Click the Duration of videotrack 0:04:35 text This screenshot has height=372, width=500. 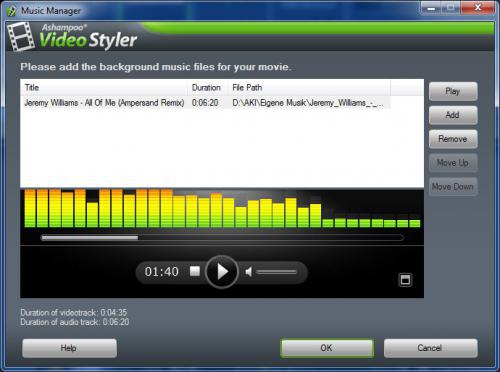pos(74,313)
